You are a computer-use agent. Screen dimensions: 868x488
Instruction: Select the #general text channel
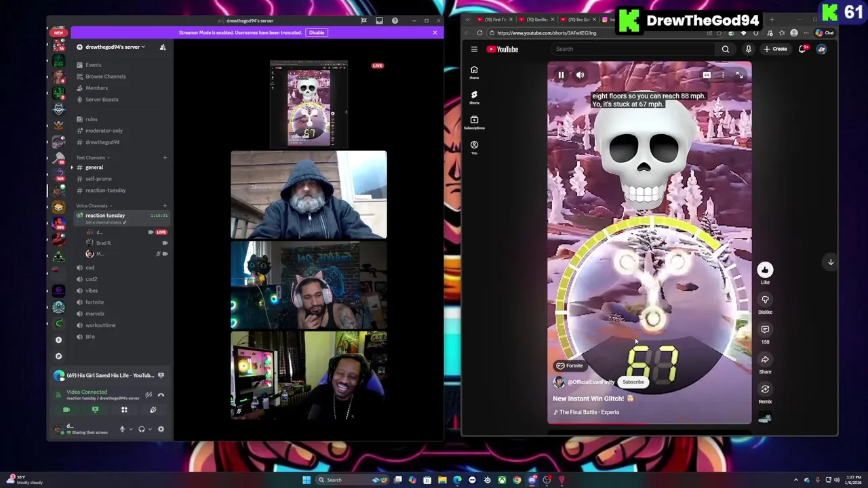coord(94,167)
